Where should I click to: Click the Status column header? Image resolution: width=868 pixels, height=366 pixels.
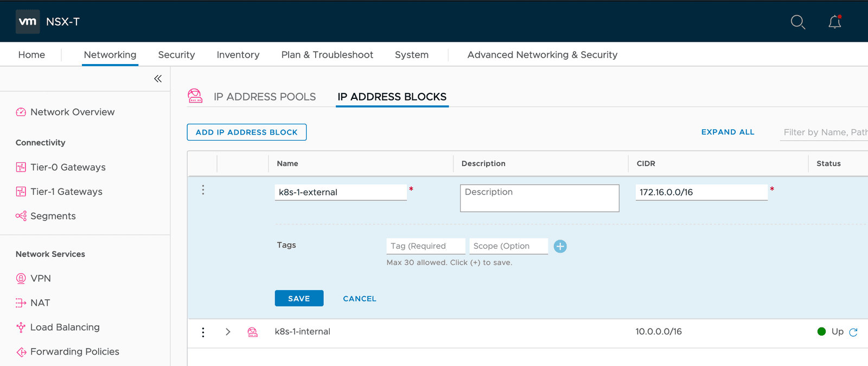pyautogui.click(x=828, y=163)
